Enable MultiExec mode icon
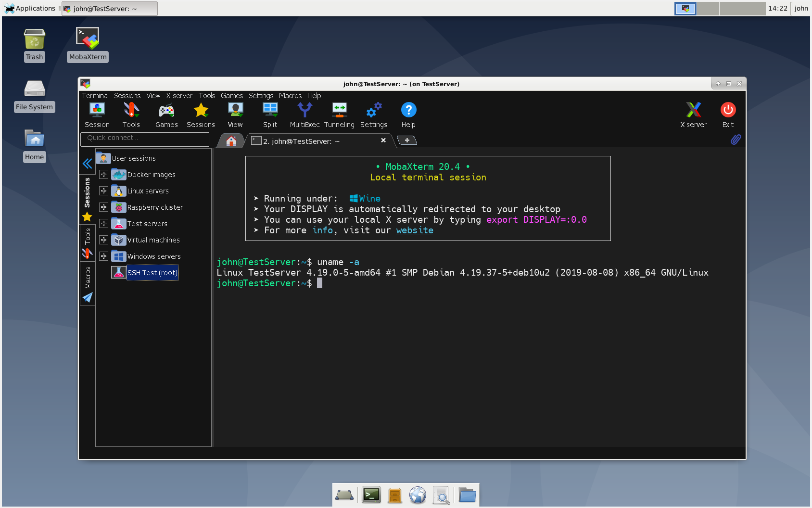 [x=304, y=115]
